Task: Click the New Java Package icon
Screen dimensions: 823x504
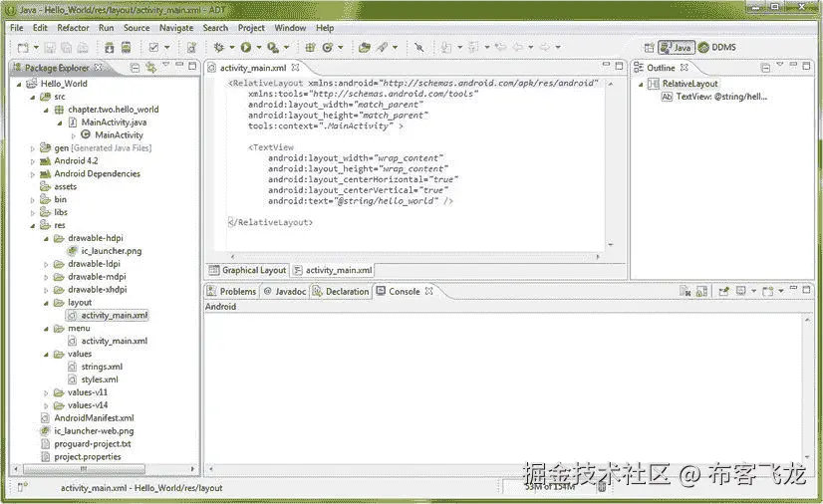Action: tap(310, 48)
